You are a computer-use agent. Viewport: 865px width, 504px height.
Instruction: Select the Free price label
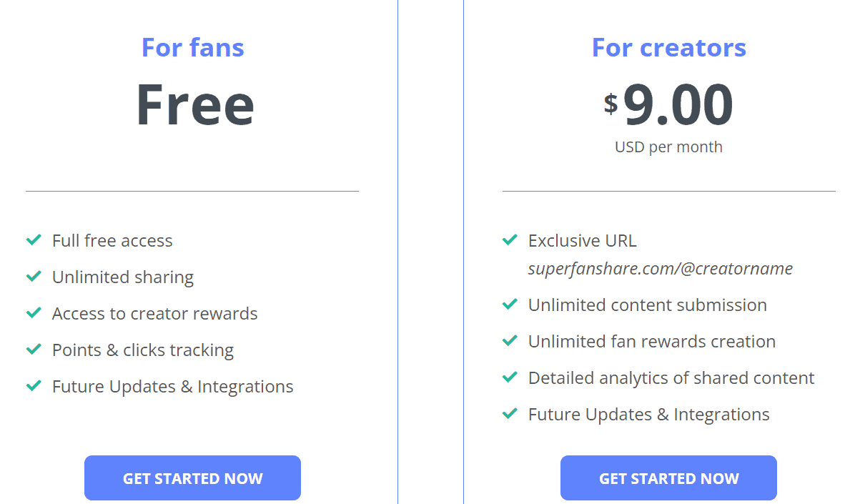[x=195, y=104]
